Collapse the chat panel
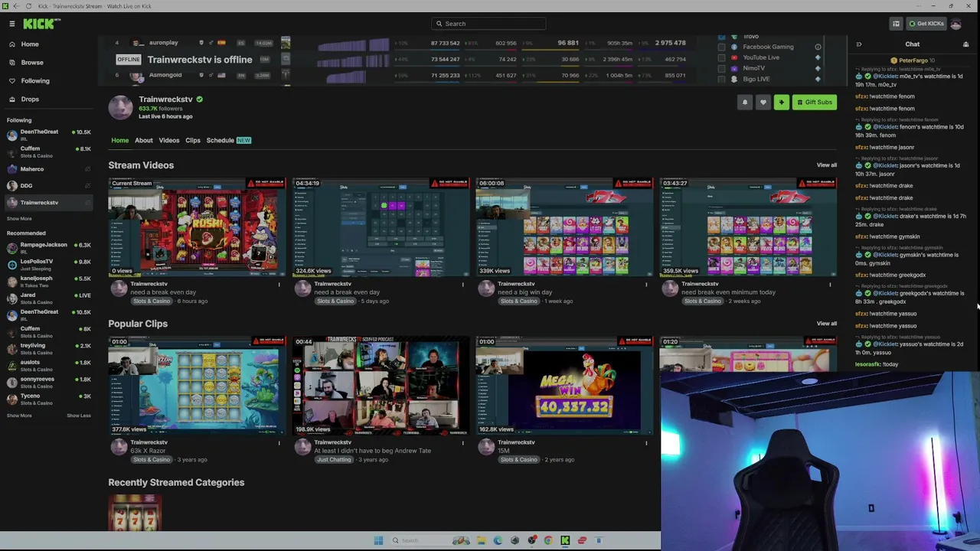 858,44
